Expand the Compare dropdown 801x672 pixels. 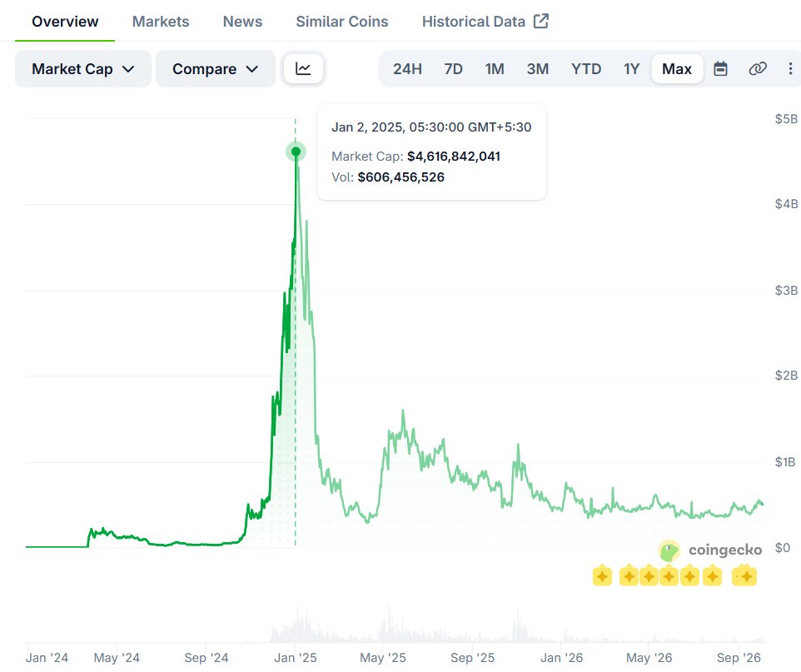215,69
